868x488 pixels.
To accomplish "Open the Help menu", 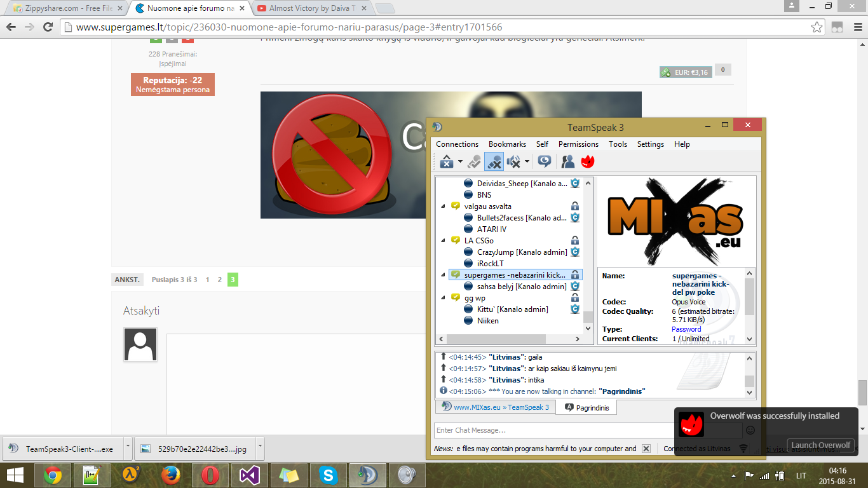I will pos(682,144).
